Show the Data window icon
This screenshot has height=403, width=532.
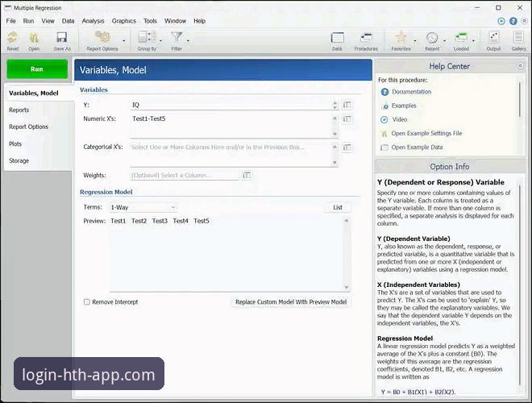coord(337,38)
